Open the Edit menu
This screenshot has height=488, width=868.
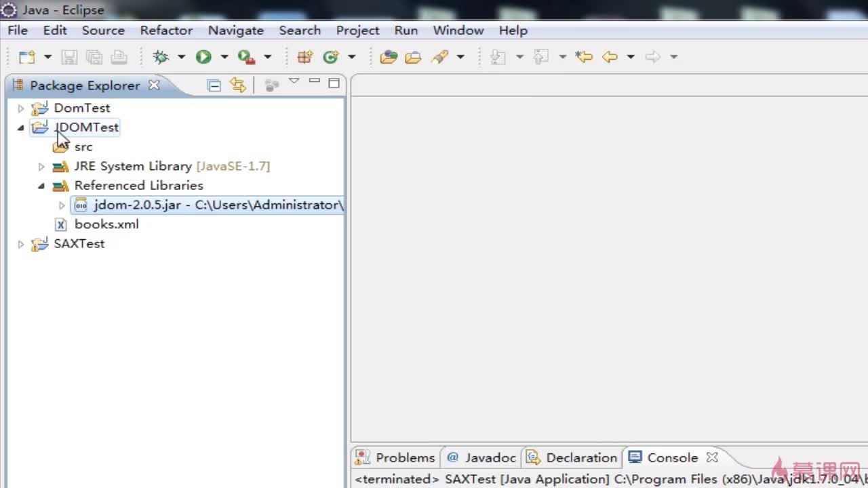point(55,30)
